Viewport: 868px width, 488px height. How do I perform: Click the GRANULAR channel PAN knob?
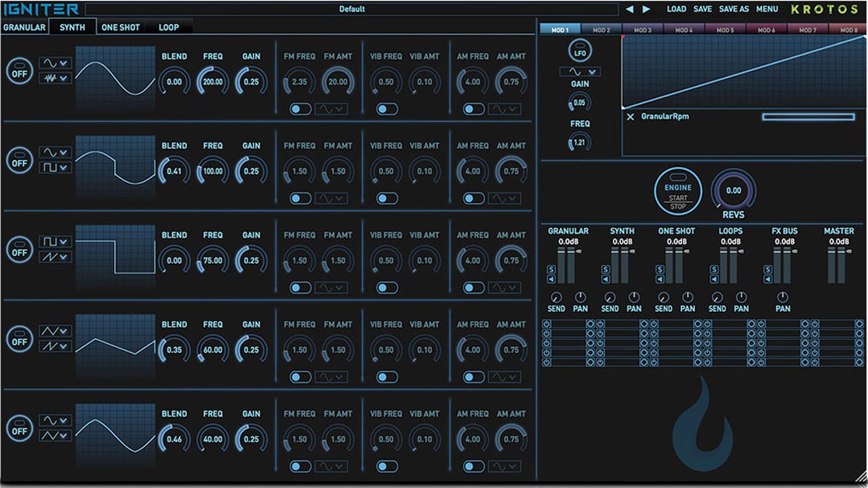point(580,297)
